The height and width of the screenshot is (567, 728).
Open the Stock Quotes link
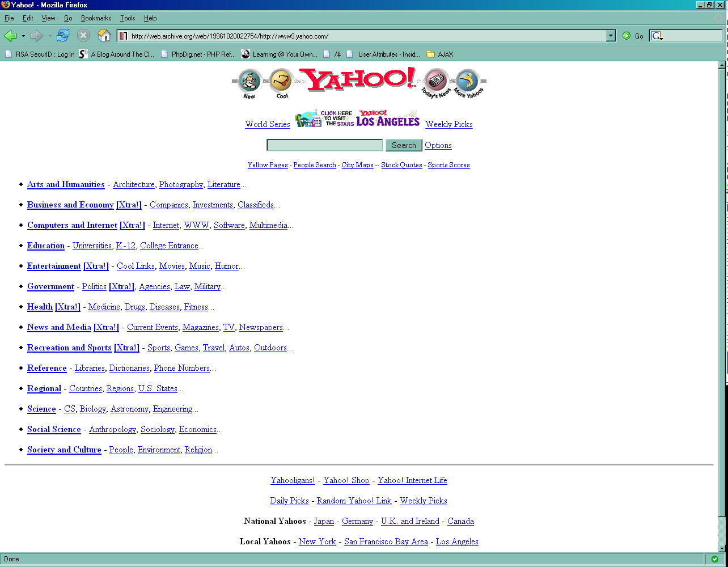click(401, 165)
